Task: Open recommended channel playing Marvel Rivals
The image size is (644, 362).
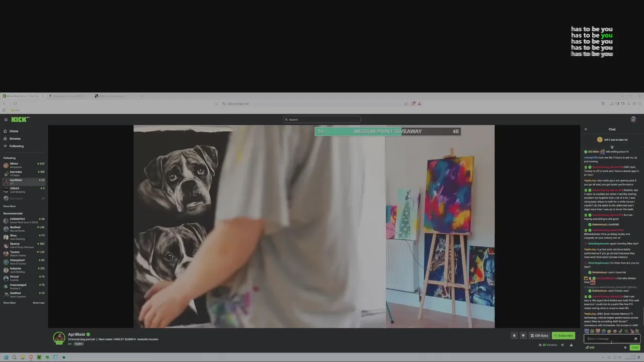Action: click(24, 228)
